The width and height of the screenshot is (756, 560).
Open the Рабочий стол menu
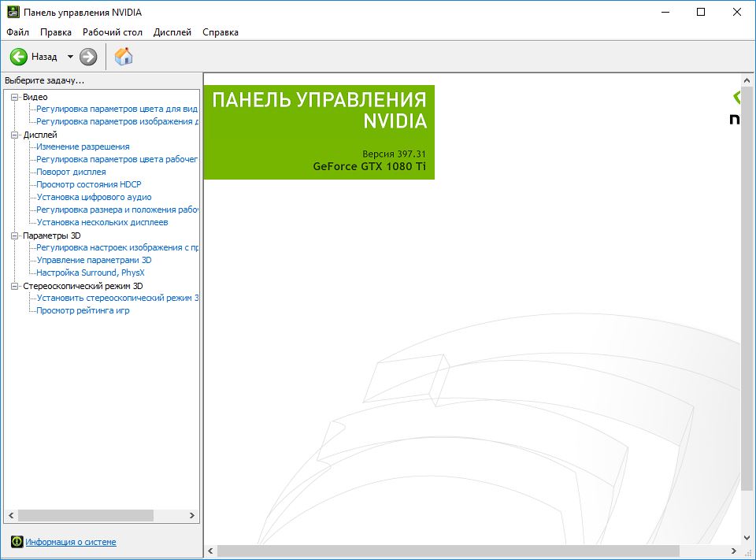(x=113, y=32)
